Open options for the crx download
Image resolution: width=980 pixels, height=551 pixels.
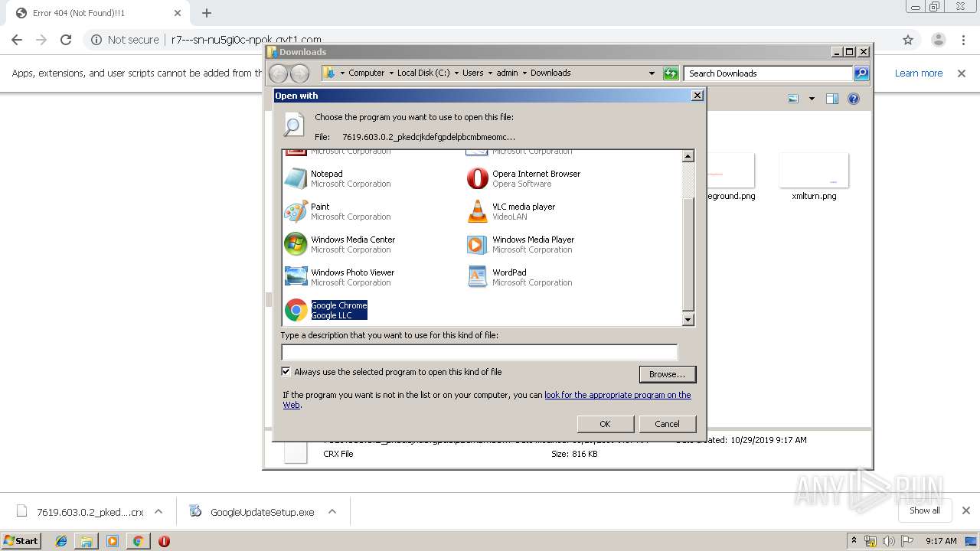158,512
